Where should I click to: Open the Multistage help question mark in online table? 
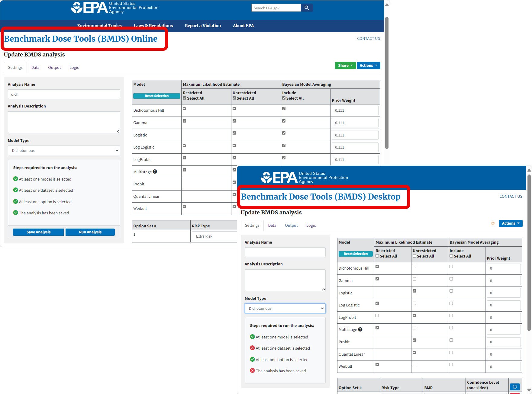[x=155, y=171]
